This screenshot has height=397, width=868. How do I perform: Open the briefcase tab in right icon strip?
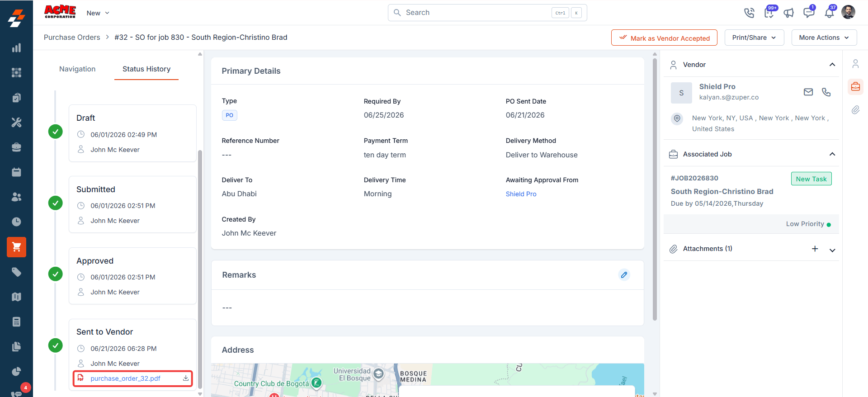[855, 86]
